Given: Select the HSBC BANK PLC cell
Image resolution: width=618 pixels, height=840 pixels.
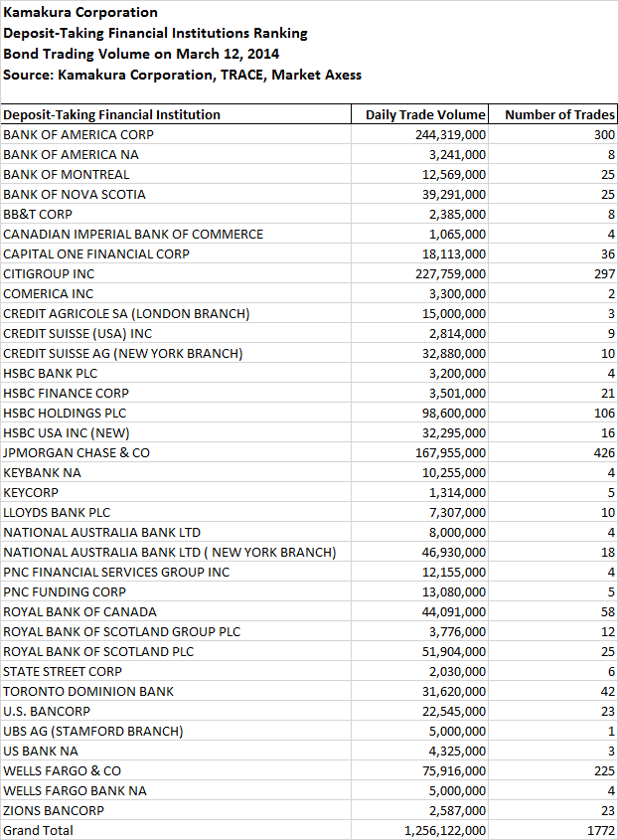Looking at the screenshot, I should pyautogui.click(x=176, y=373).
